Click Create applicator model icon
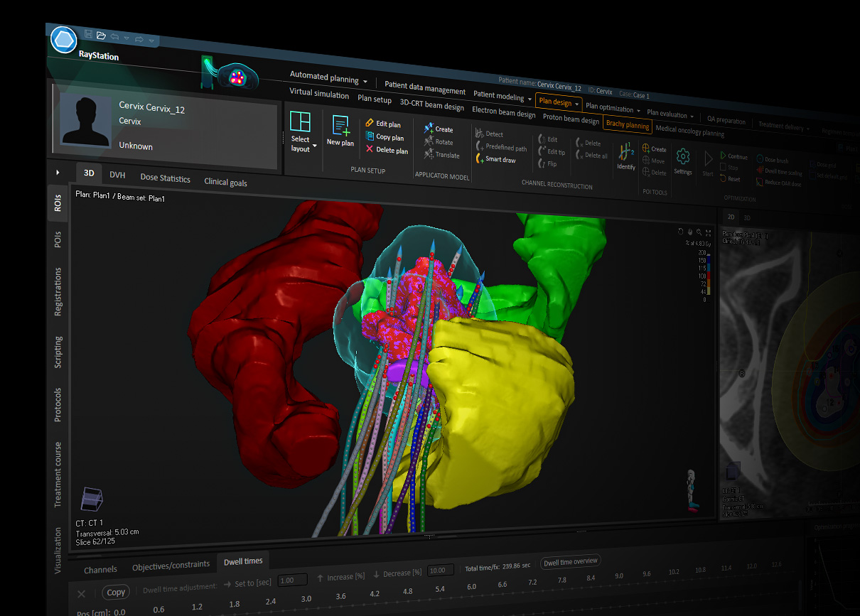Screen dimensions: 860x616 (x=429, y=129)
